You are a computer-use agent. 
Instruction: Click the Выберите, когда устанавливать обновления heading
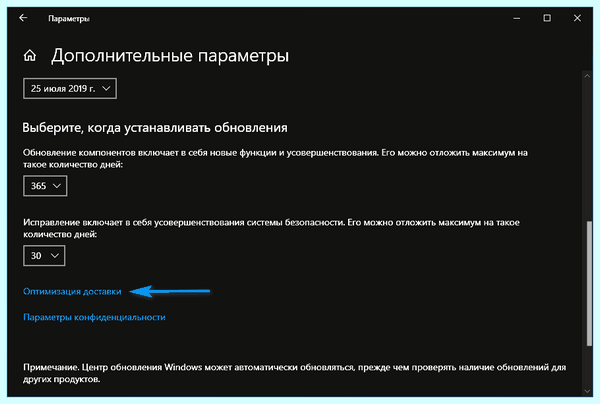click(155, 127)
